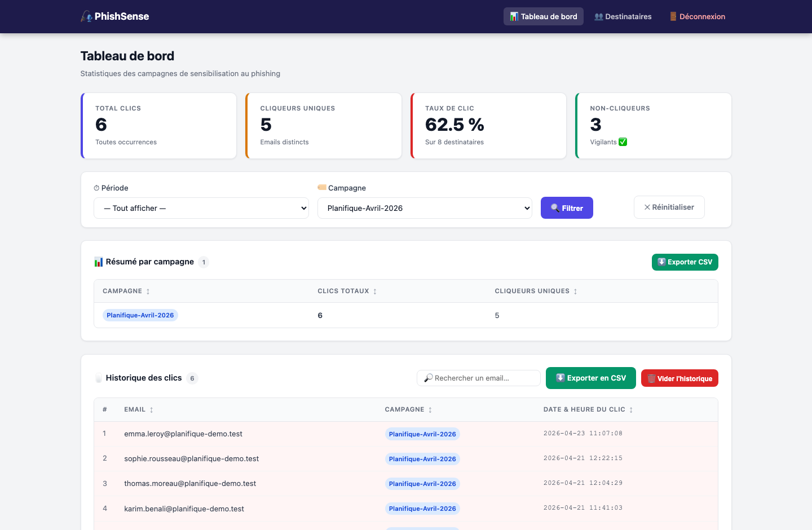The height and width of the screenshot is (530, 812).
Task: Select karim.benali@planifique-demo.test email
Action: (x=184, y=509)
